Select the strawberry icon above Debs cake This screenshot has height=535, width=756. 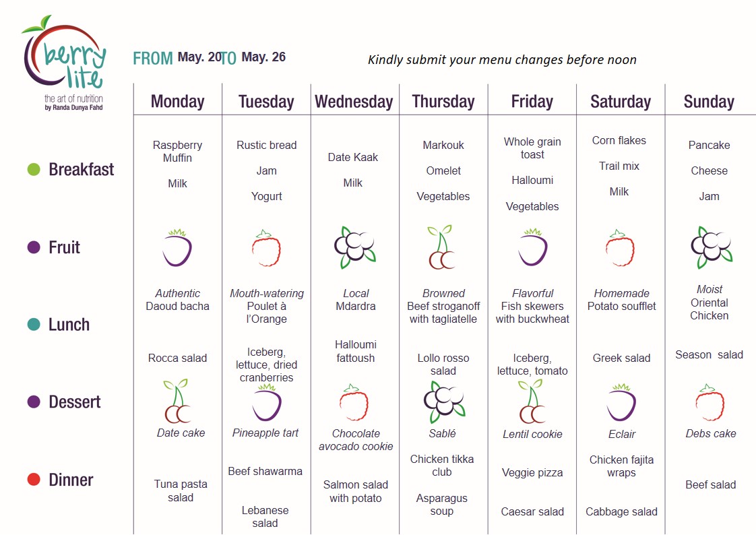coord(710,402)
